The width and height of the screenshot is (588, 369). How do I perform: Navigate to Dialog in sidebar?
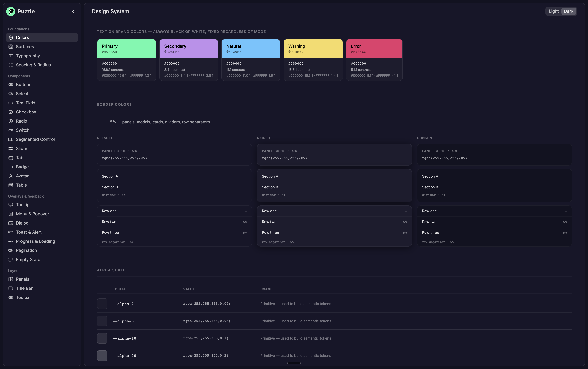42,223
